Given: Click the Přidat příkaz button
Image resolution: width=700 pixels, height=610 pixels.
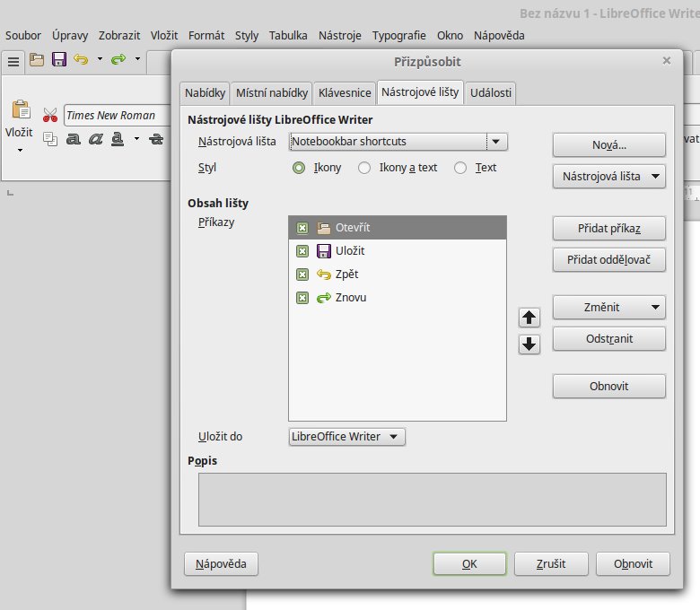Looking at the screenshot, I should pyautogui.click(x=609, y=229).
